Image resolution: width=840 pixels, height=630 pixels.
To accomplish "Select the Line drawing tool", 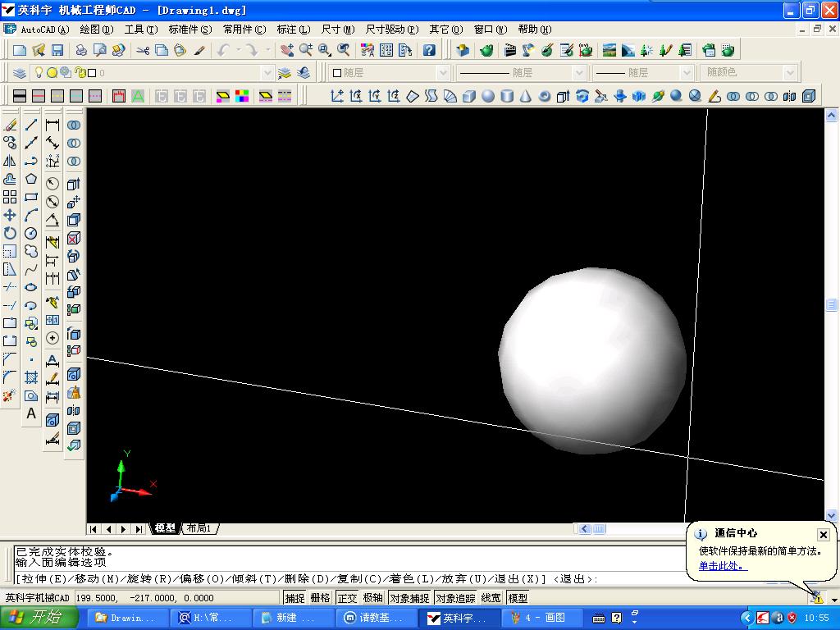I will click(x=31, y=125).
